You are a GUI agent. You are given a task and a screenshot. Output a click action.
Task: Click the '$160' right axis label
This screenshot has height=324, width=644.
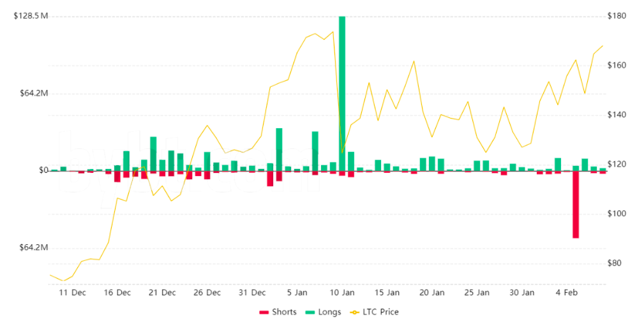617,65
